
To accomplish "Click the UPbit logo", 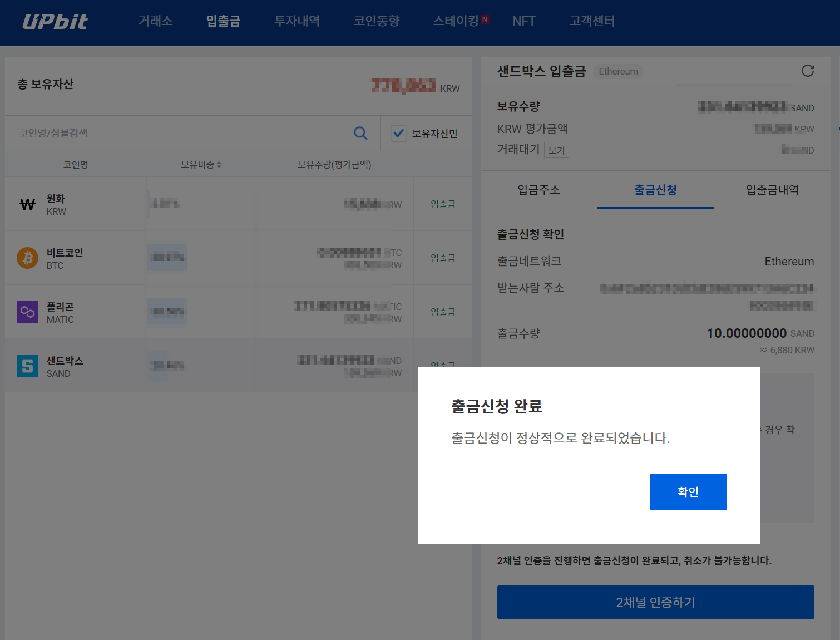I will (x=55, y=21).
